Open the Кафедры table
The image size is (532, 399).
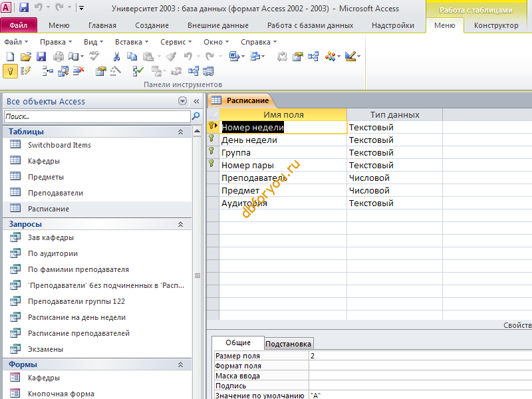[43, 161]
